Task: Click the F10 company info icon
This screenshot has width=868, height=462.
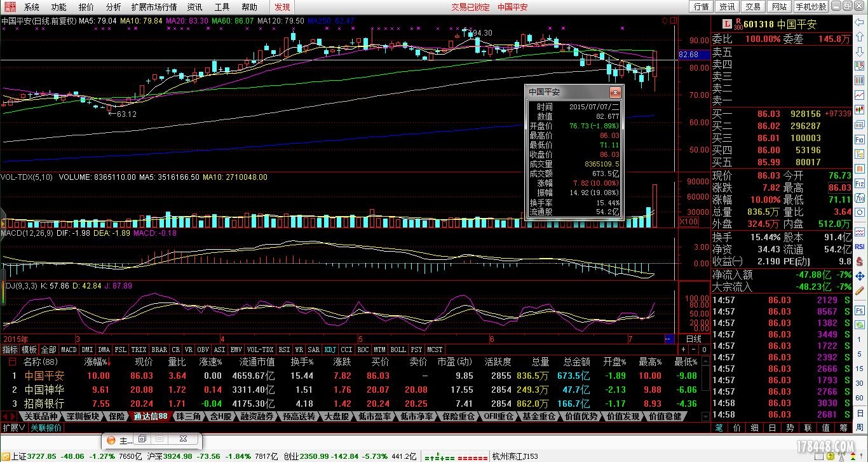Action: [858, 139]
